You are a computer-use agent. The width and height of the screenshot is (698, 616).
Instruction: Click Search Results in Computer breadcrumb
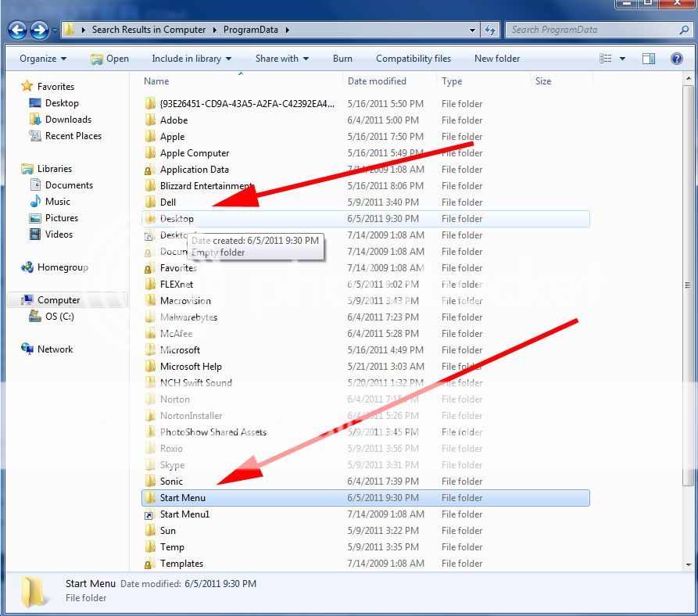pos(149,30)
